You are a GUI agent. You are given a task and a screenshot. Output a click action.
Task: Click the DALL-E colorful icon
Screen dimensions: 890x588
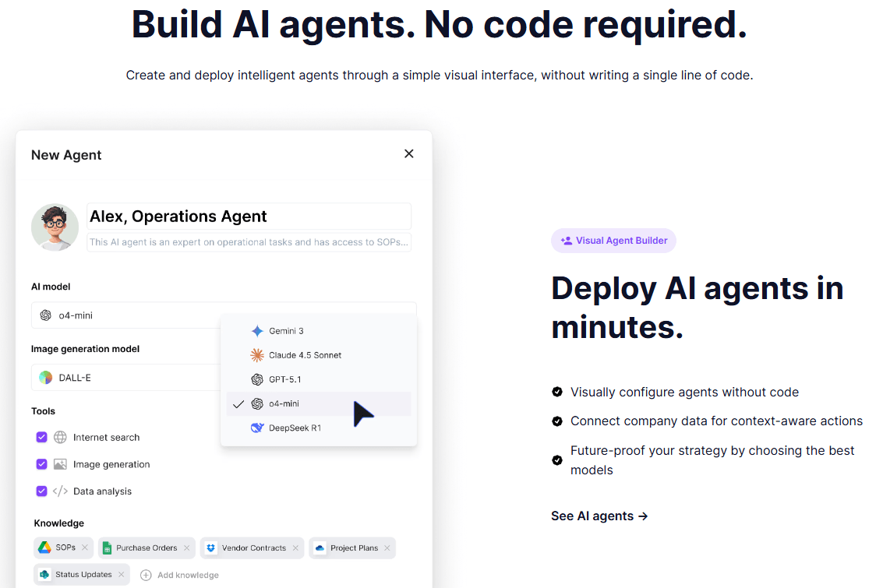(45, 378)
